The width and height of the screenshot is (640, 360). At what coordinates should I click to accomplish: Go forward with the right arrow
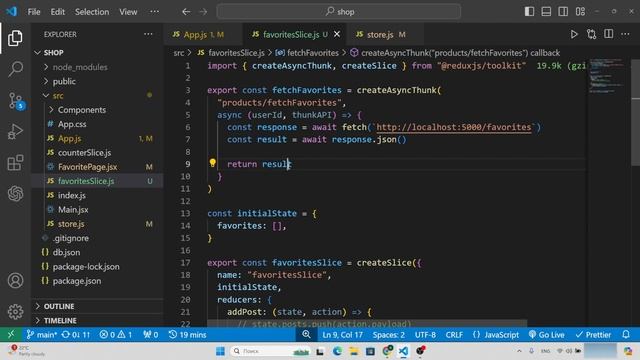pyautogui.click(x=203, y=12)
